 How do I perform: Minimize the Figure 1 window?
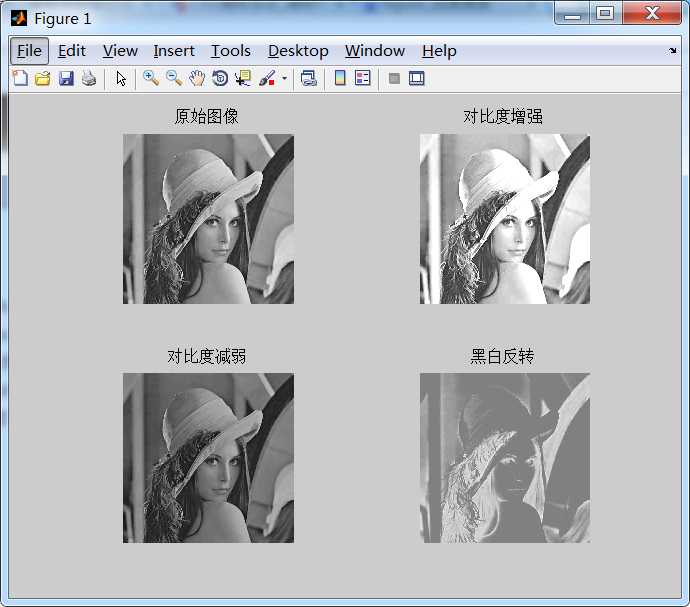(x=573, y=13)
